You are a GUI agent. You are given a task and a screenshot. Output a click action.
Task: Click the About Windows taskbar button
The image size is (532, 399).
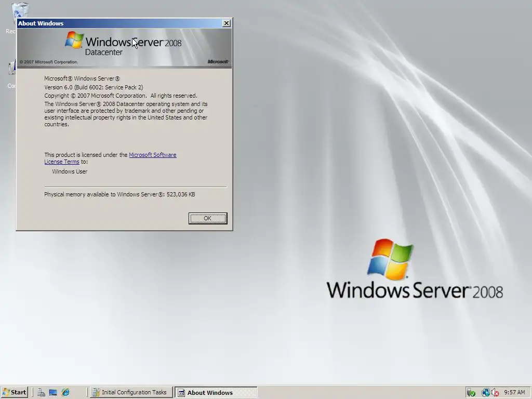pos(216,392)
